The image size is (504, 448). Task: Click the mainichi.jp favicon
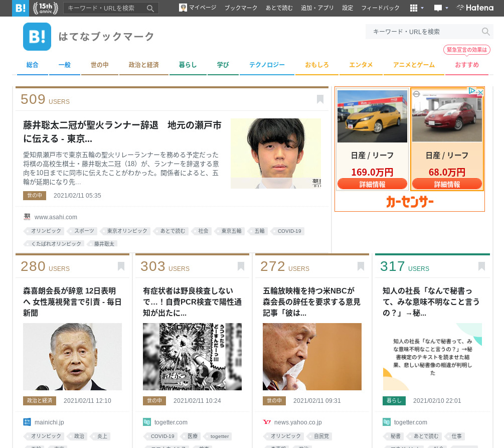click(x=27, y=422)
